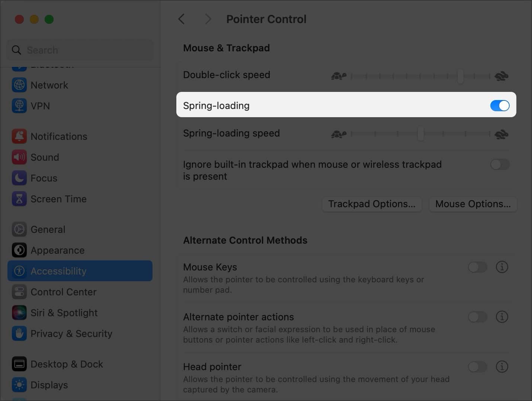
Task: Click the General gear icon
Action: 19,230
